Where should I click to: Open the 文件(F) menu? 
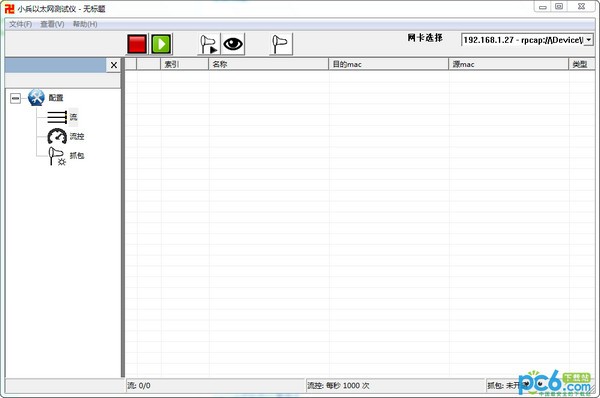point(21,24)
